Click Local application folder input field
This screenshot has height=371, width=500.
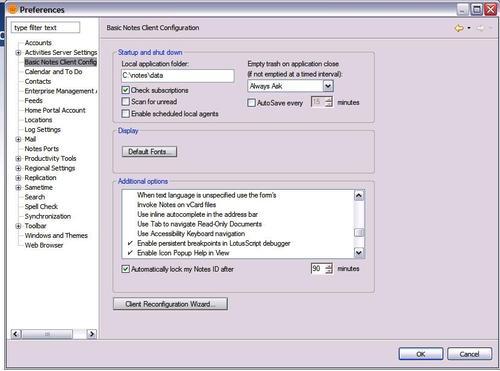[x=178, y=76]
